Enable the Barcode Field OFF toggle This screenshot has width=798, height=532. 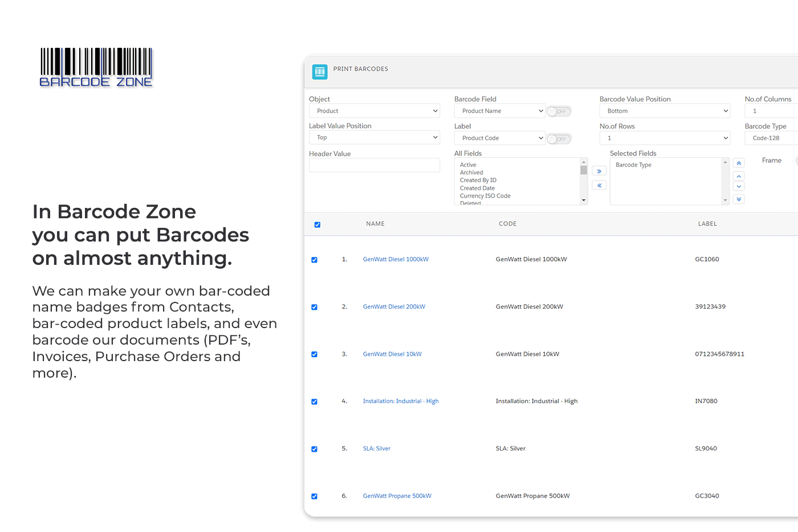pyautogui.click(x=559, y=111)
